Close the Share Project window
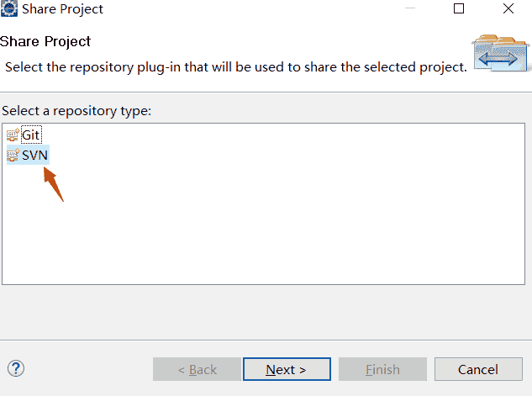The height and width of the screenshot is (396, 532). [508, 9]
